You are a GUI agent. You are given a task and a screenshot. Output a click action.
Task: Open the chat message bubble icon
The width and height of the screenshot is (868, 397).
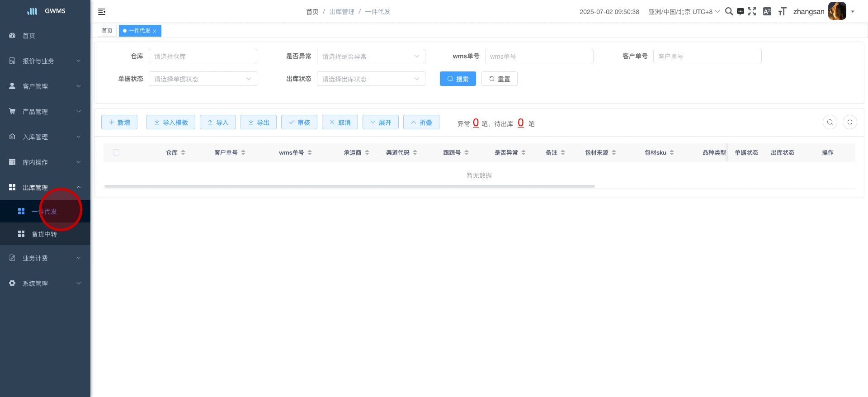pyautogui.click(x=740, y=12)
